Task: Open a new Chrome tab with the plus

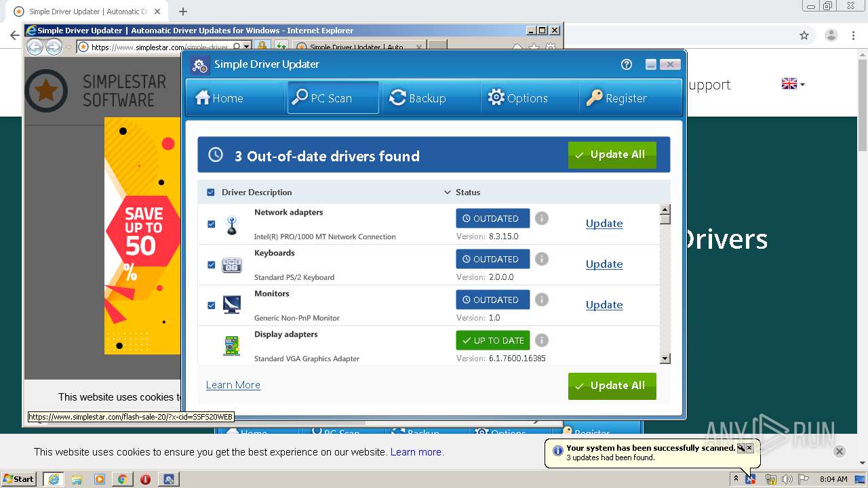Action: pyautogui.click(x=182, y=11)
